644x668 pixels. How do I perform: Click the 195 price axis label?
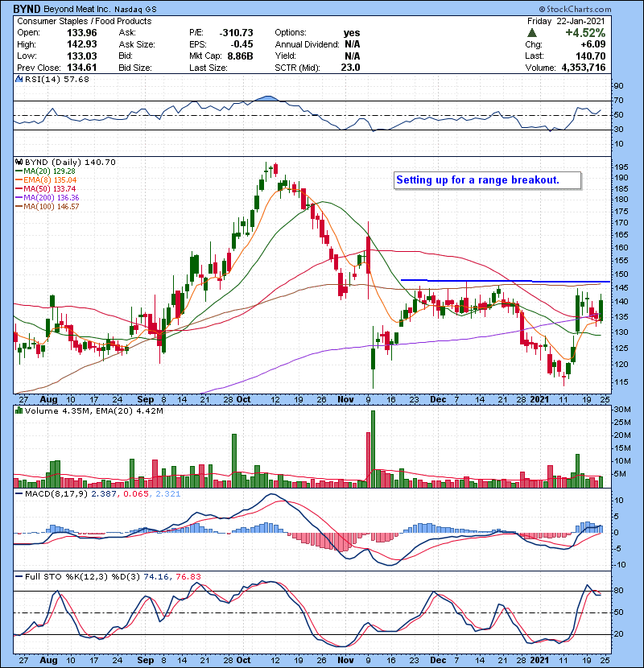tap(621, 167)
